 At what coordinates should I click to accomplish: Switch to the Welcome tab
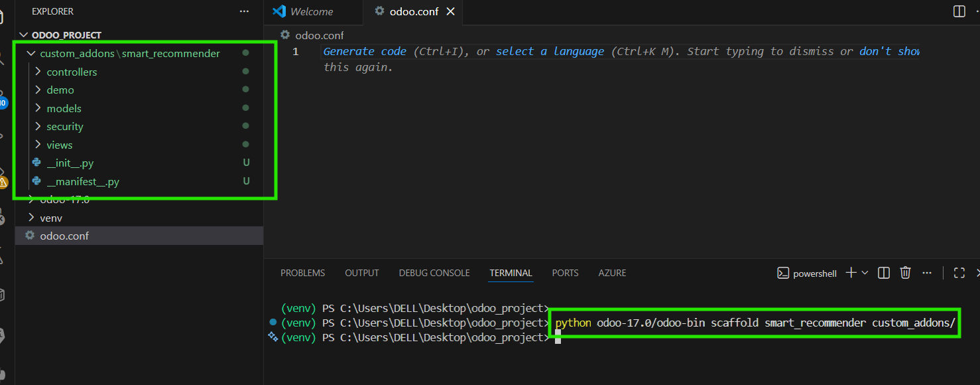pyautogui.click(x=311, y=11)
